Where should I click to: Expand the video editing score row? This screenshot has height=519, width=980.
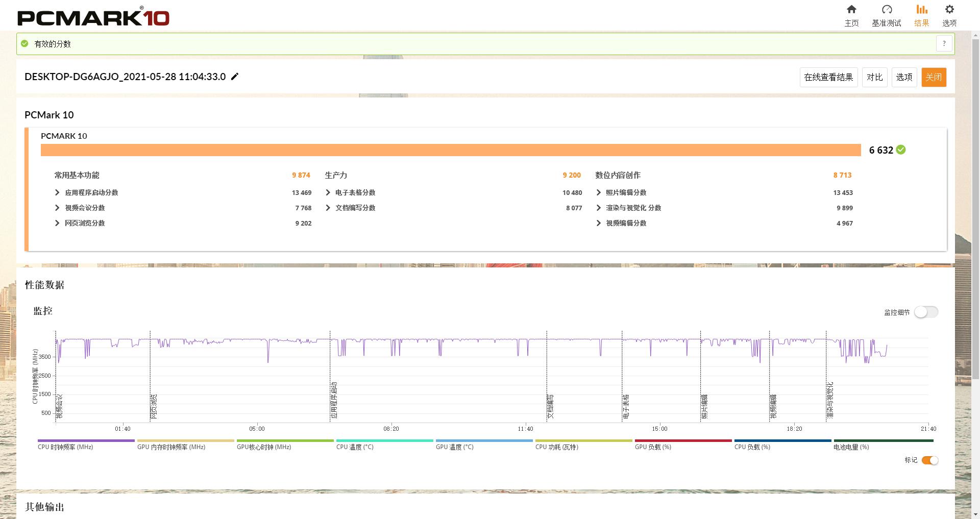coord(598,223)
